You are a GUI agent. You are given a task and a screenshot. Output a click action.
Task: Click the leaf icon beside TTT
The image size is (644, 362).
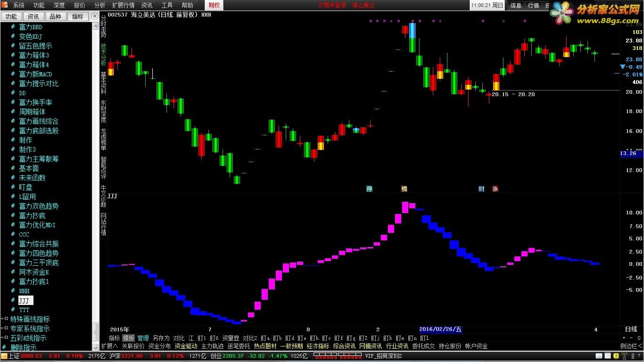(x=13, y=310)
